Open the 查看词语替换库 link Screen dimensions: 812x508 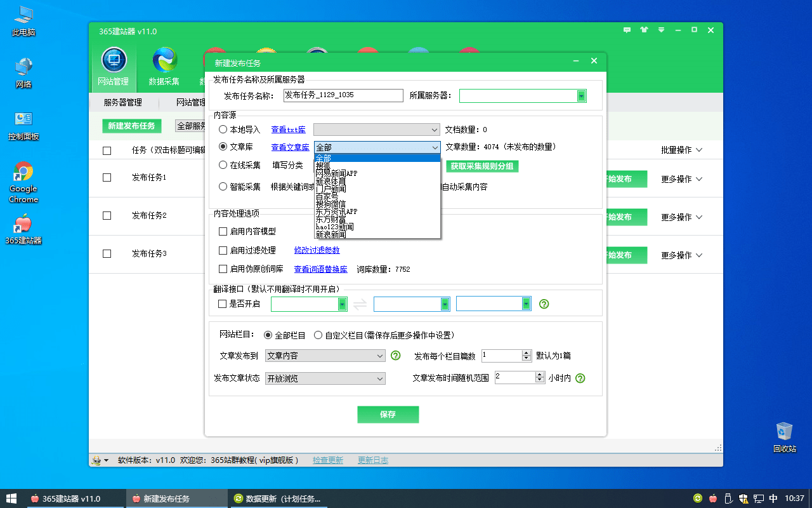(320, 269)
